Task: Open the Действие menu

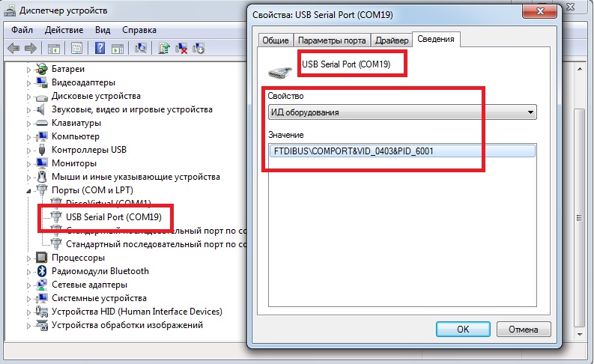Action: point(64,29)
